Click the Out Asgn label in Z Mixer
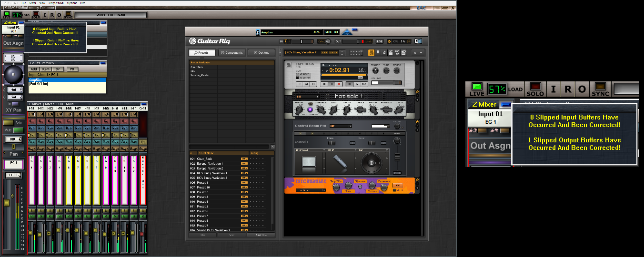Screen dimensions: 644x257 (13, 43)
